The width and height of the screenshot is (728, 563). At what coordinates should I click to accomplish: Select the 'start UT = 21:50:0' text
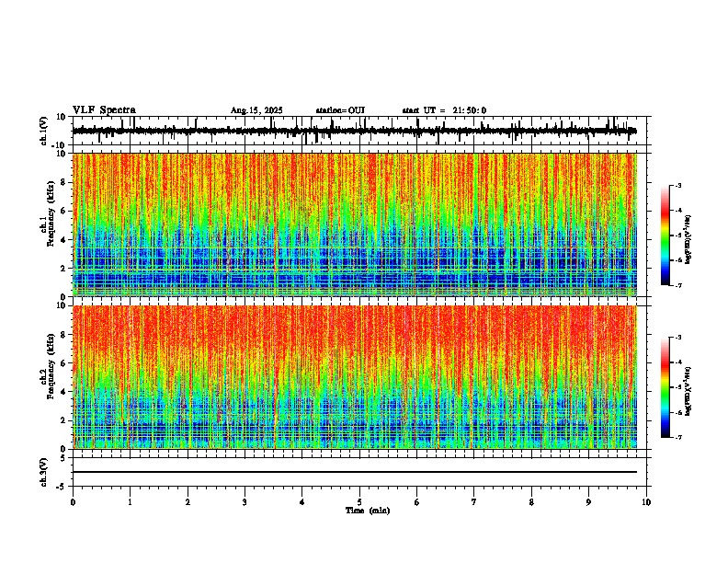(x=444, y=110)
